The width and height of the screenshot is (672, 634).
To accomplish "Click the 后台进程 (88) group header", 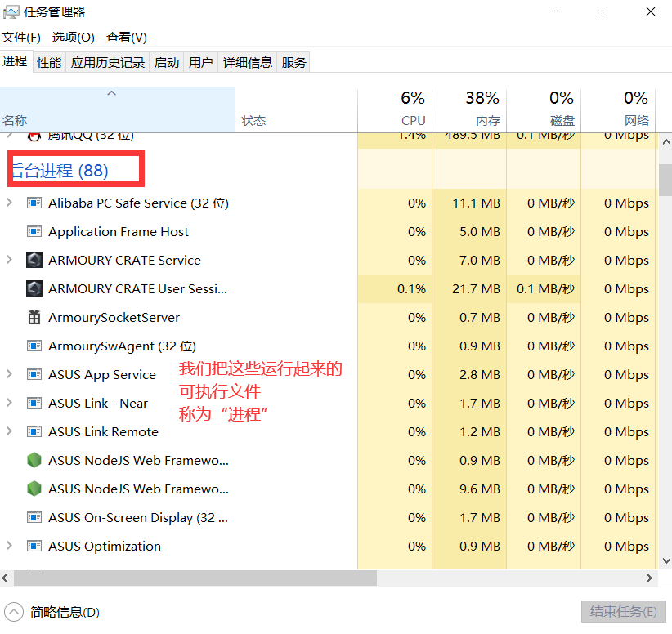I will tap(60, 171).
